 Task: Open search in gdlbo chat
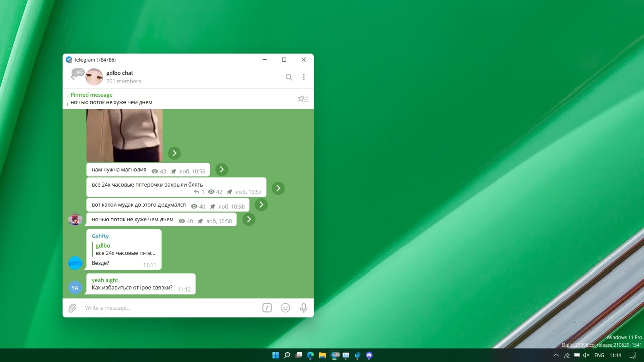coord(289,77)
